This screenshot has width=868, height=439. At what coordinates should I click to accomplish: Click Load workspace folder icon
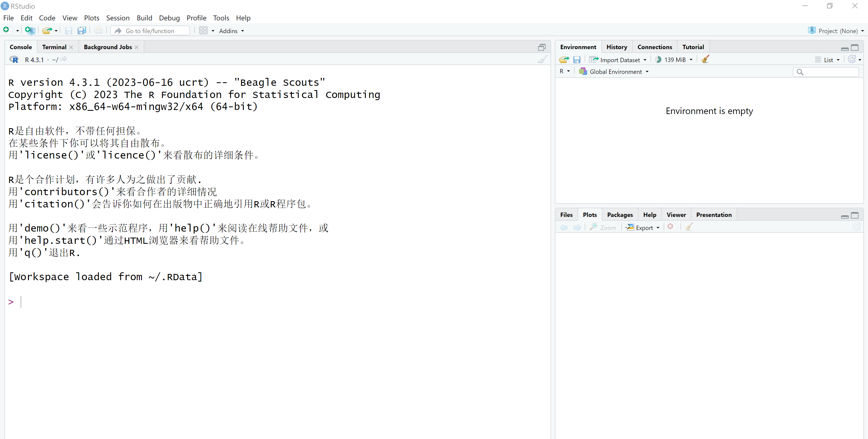pyautogui.click(x=564, y=60)
